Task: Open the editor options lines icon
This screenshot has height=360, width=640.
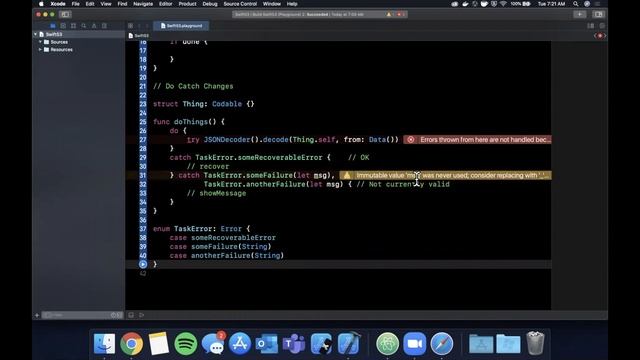Action: point(591,26)
